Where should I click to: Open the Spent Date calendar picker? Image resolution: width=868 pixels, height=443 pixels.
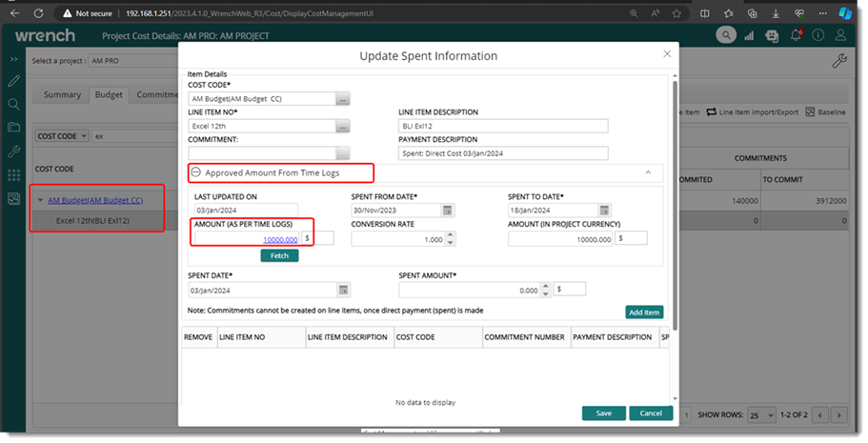click(343, 290)
